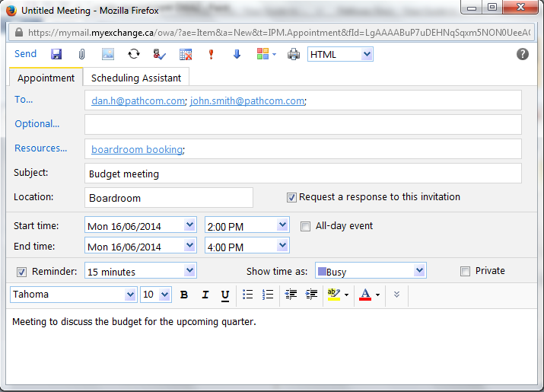Click the Save floppy disk icon
The height and width of the screenshot is (392, 544).
(56, 54)
